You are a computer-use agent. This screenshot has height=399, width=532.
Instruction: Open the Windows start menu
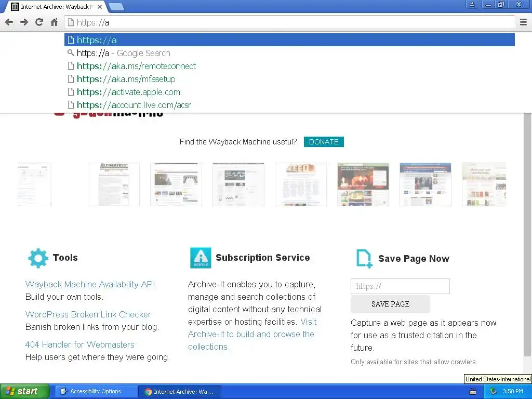click(24, 392)
